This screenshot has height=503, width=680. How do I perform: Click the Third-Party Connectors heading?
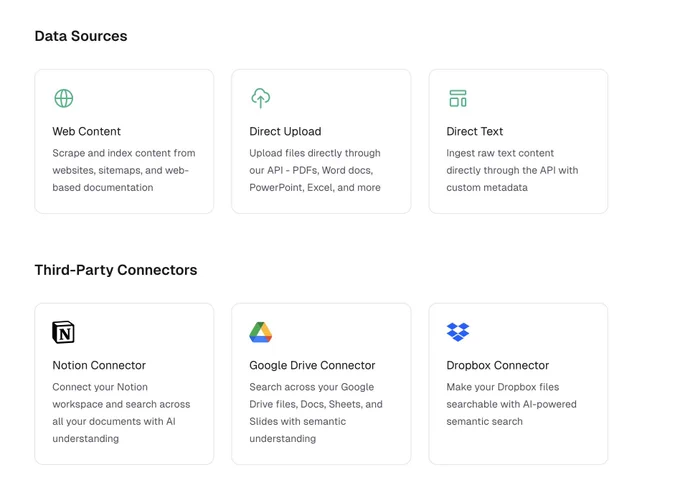coord(116,270)
